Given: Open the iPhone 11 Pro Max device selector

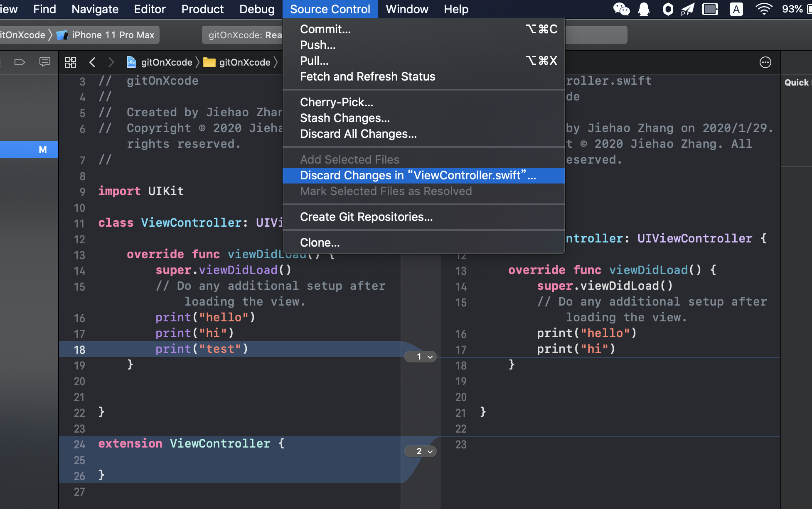Looking at the screenshot, I should coord(113,35).
